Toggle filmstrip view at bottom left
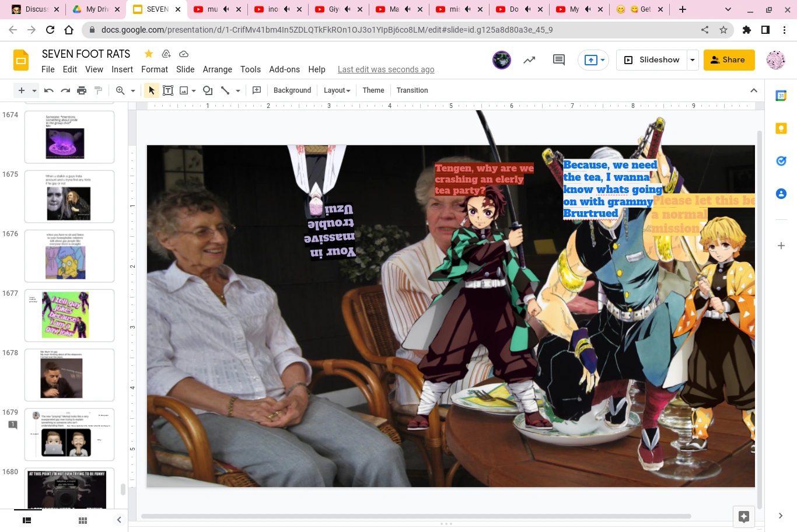Viewport: 797px width, 532px height. coord(26,520)
